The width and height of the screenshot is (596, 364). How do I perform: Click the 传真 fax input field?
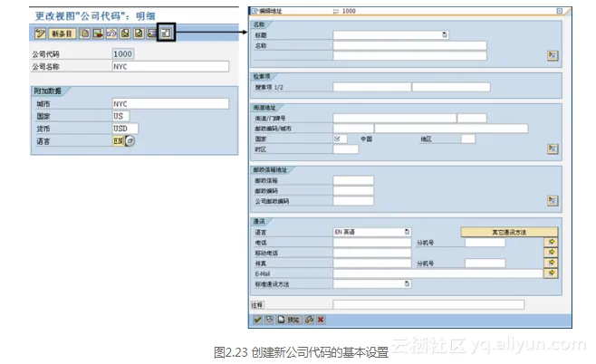tap(372, 263)
